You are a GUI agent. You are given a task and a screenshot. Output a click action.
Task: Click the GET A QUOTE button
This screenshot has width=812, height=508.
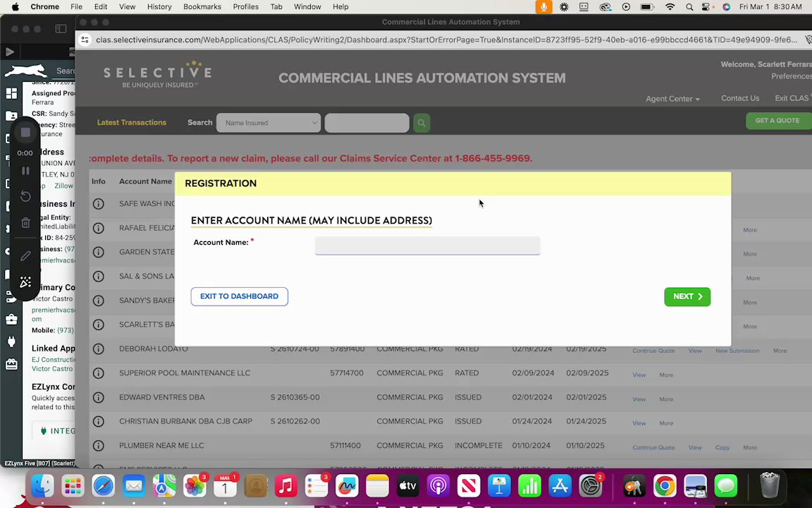(x=778, y=120)
